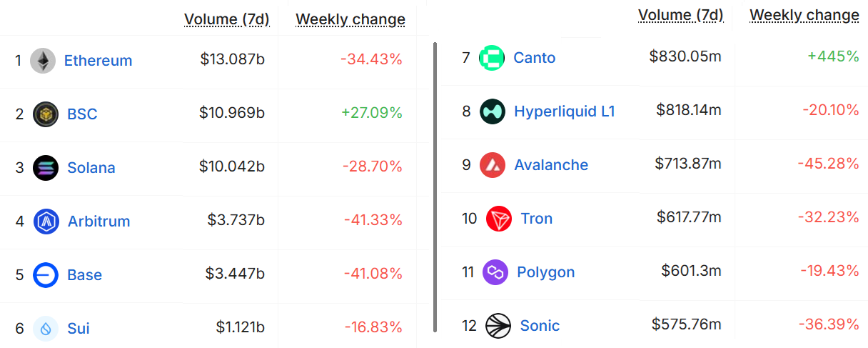868x348 pixels.
Task: Click the Avalanche chain logo icon
Action: 493,165
